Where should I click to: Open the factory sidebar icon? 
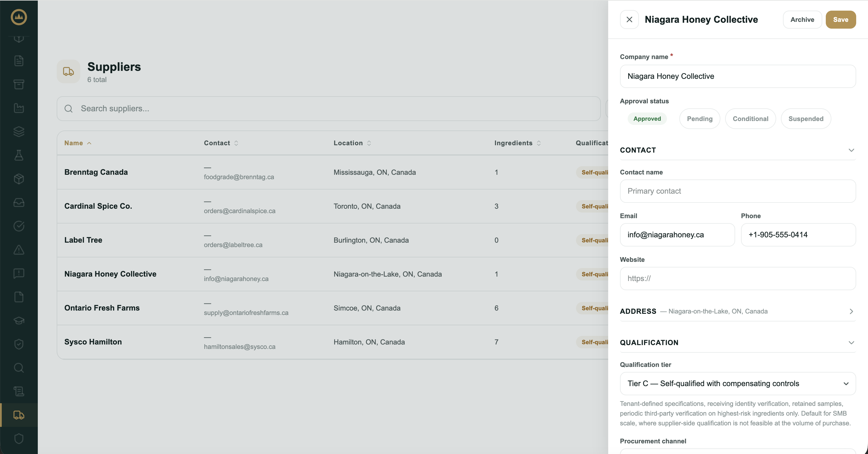click(x=19, y=108)
